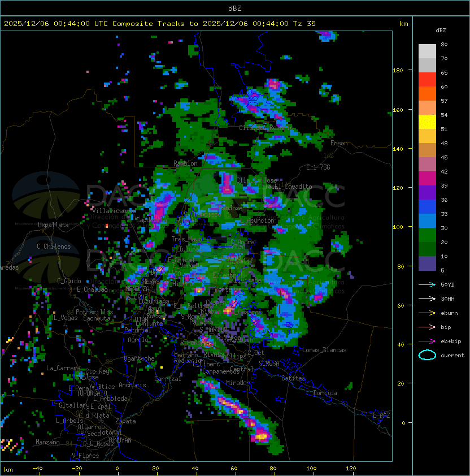Click the 'C_Chilenos' map label
470x476 pixels.
click(x=54, y=246)
